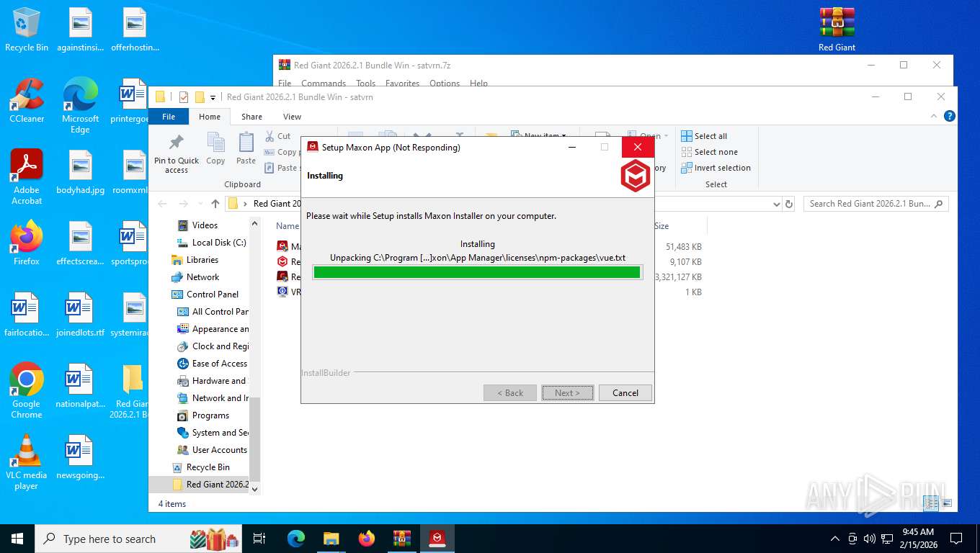Open WinRAR taskbar icon

[401, 539]
